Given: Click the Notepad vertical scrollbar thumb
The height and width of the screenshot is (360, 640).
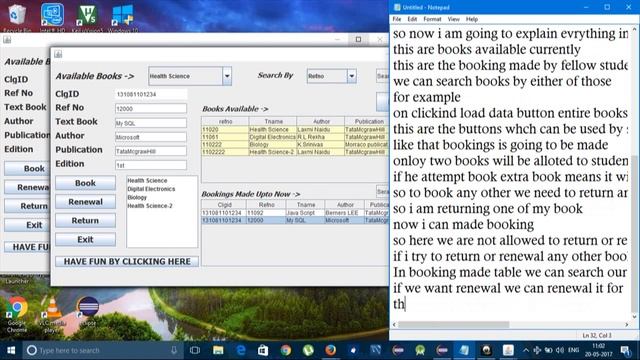Looking at the screenshot, I should (635, 233).
